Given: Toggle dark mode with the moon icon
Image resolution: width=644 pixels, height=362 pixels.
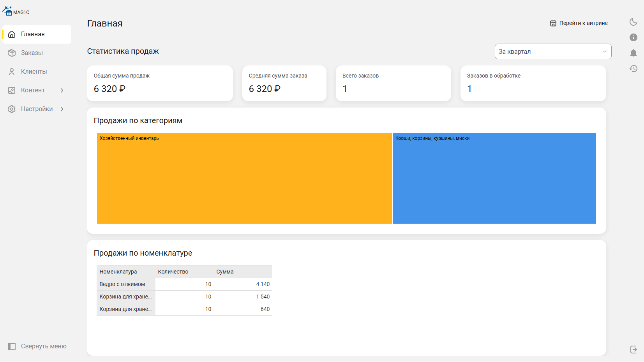Looking at the screenshot, I should click(x=633, y=22).
